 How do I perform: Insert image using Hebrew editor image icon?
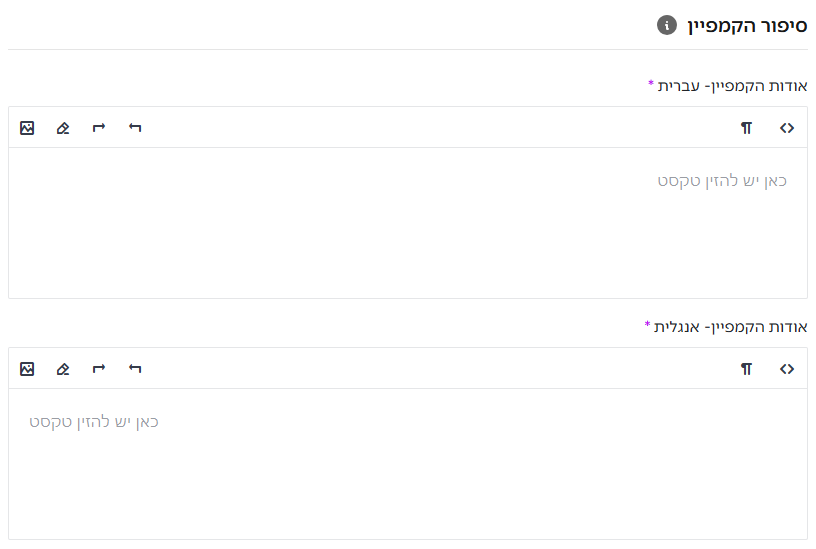click(27, 128)
